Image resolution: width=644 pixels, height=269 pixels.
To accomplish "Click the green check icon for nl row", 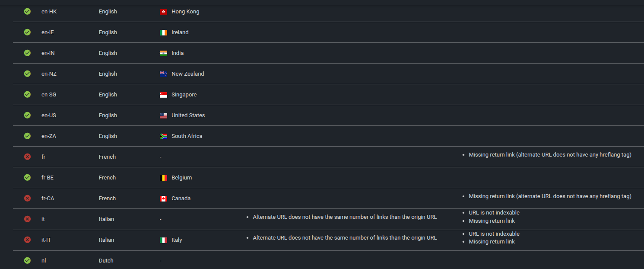I will [x=27, y=261].
